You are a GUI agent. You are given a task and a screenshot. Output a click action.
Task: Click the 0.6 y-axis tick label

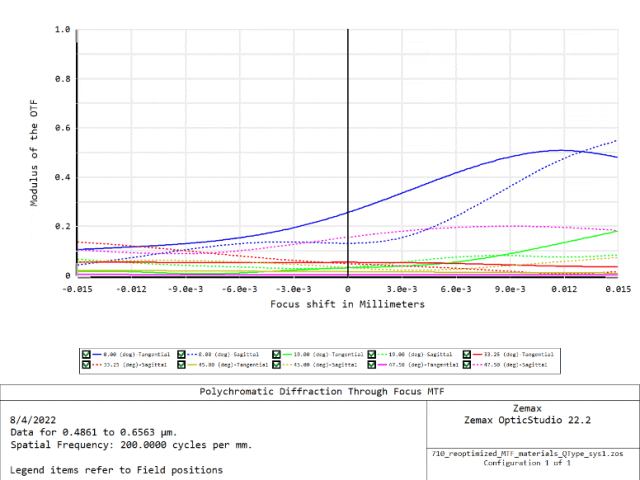[x=63, y=128]
